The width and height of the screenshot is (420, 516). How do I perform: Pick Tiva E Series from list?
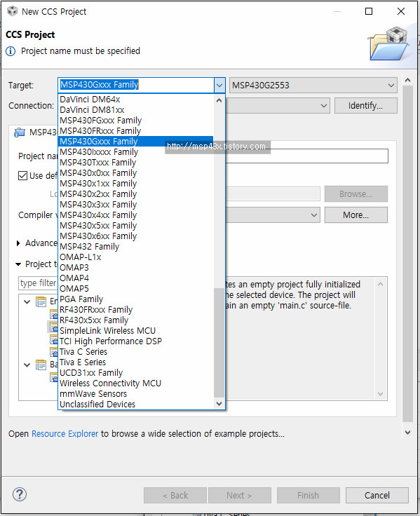(x=135, y=362)
